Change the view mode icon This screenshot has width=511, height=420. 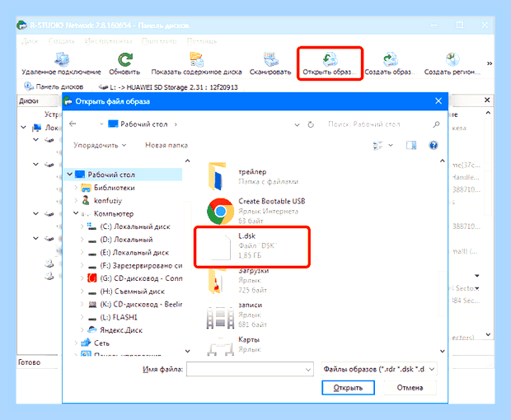click(378, 145)
